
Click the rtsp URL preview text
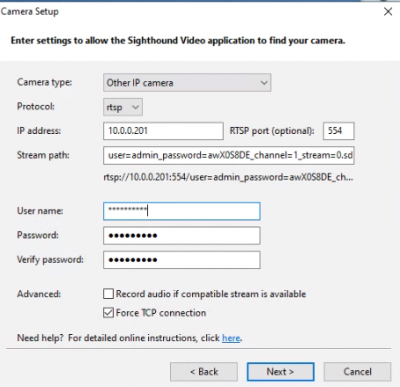pyautogui.click(x=228, y=177)
